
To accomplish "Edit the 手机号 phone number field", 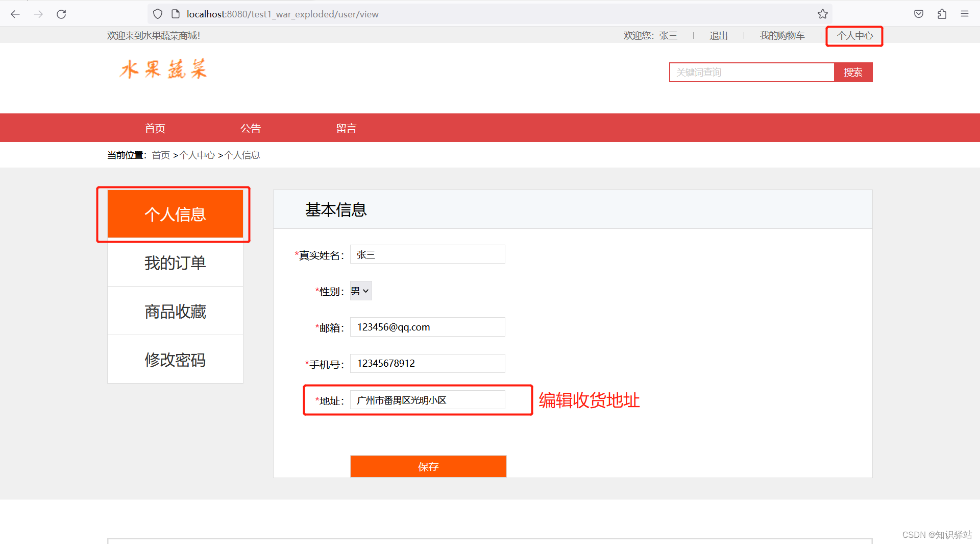I will coord(428,363).
